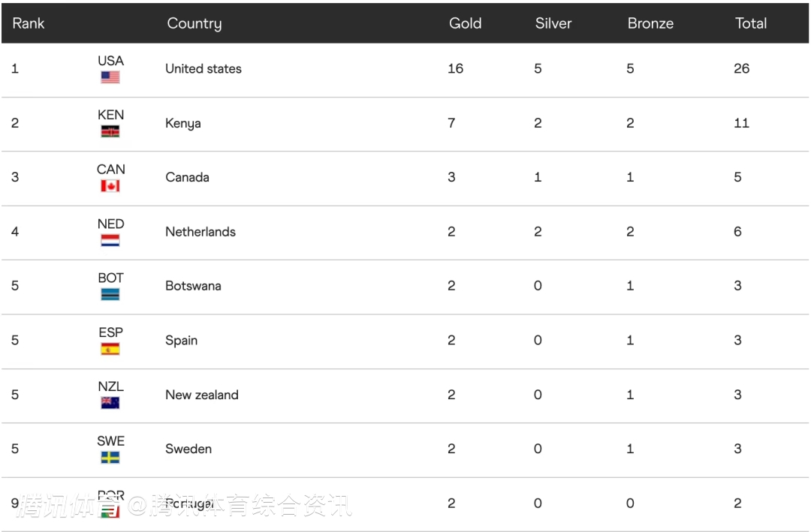The image size is (811, 532).
Task: Click the USA flag icon
Action: (110, 77)
